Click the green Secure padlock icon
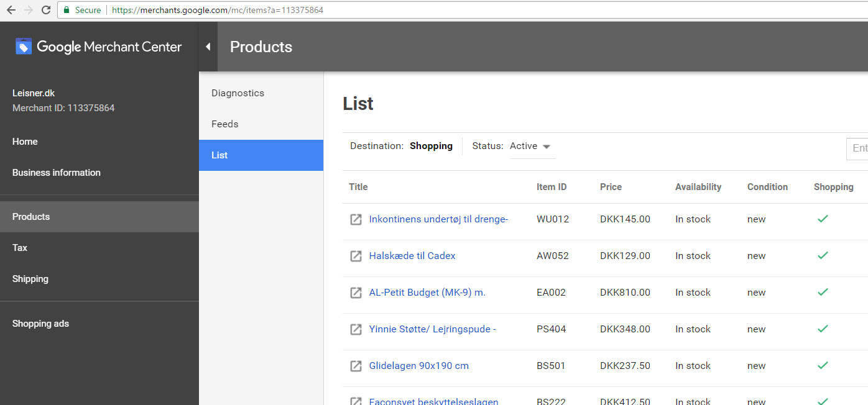868x405 pixels. (x=67, y=10)
